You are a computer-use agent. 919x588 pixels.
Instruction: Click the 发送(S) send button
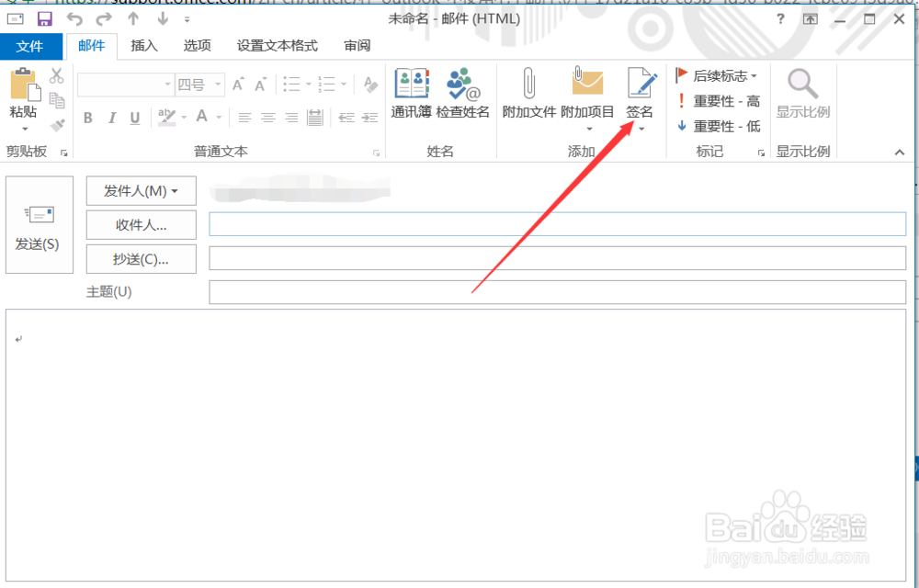tap(40, 225)
